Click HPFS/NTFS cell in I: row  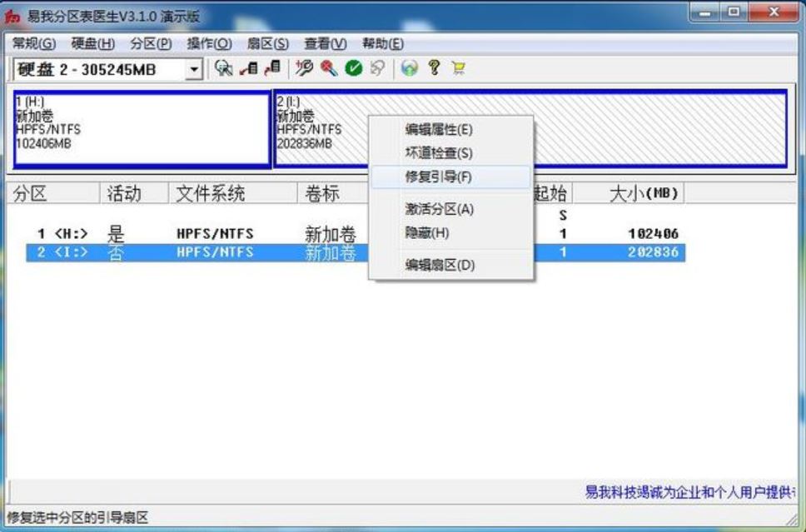[x=215, y=252]
